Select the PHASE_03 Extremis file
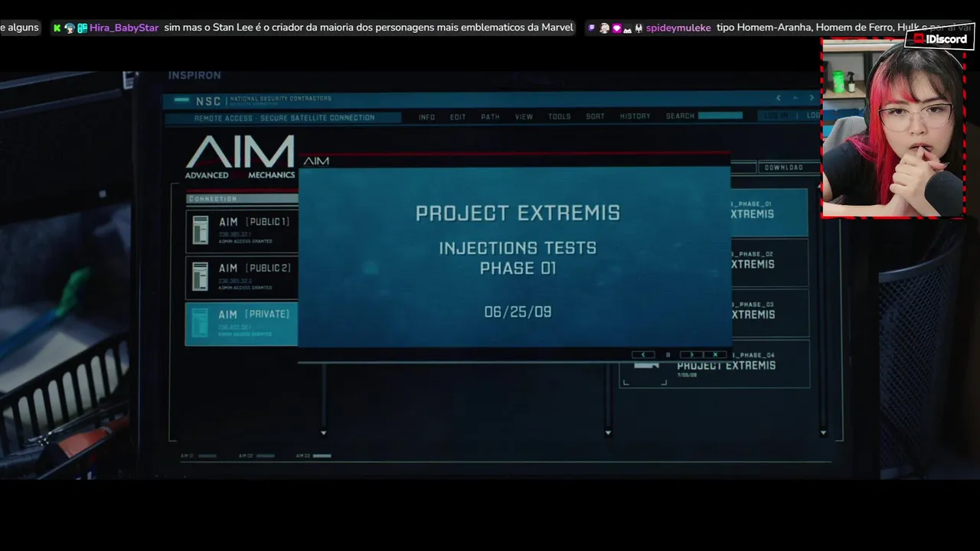The height and width of the screenshot is (551, 980). 769,313
